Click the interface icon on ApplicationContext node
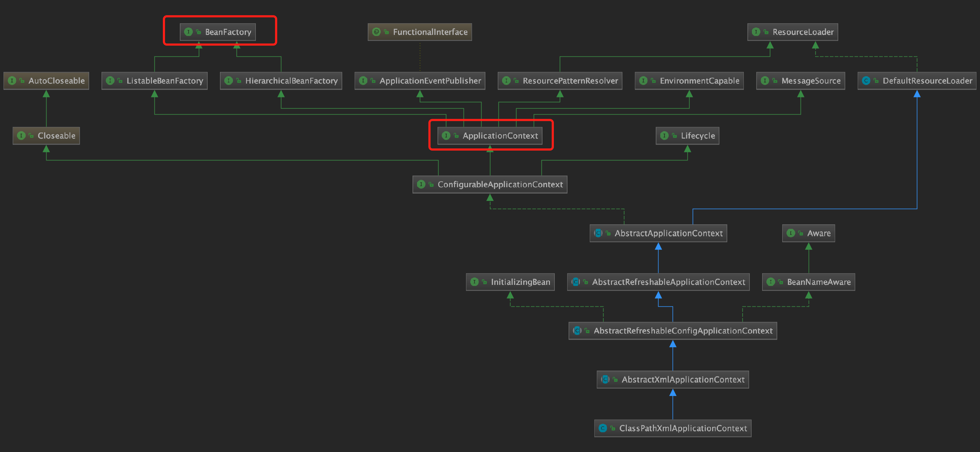Viewport: 980px width, 452px height. [x=446, y=136]
